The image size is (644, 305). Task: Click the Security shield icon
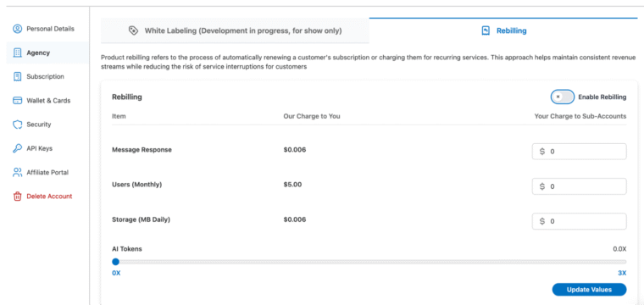[17, 125]
